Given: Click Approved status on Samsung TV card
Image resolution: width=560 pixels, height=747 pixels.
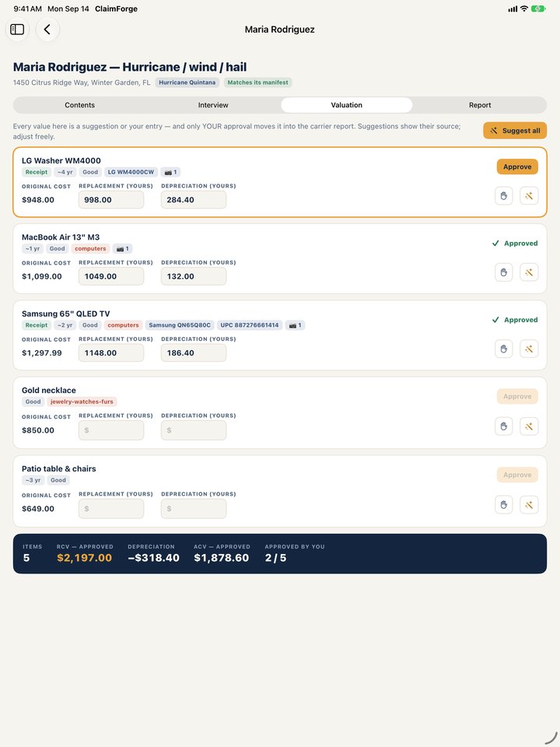Looking at the screenshot, I should (x=515, y=320).
